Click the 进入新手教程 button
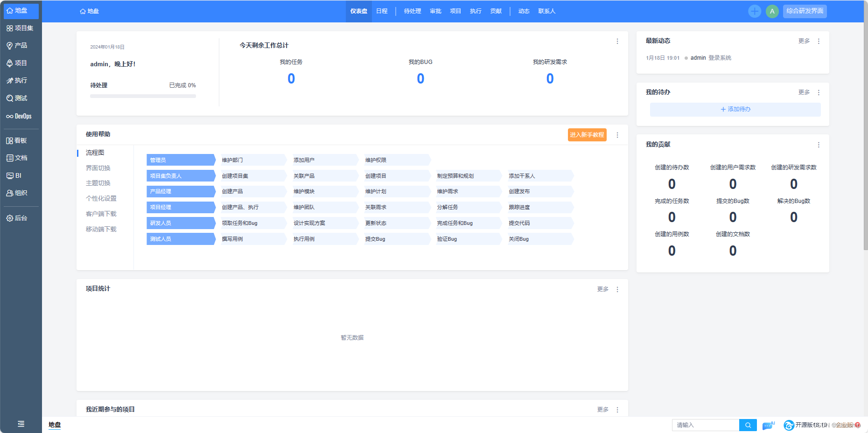The width and height of the screenshot is (868, 433). (x=587, y=135)
